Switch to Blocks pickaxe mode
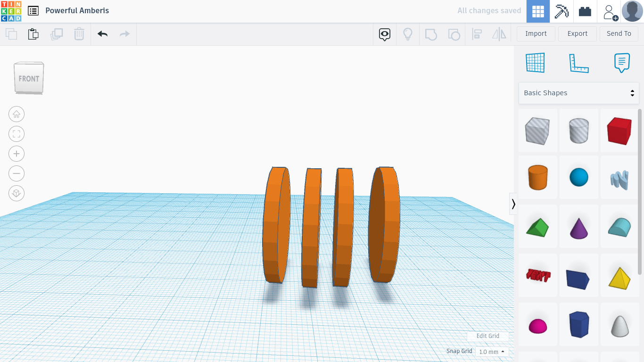The image size is (644, 362). pyautogui.click(x=561, y=11)
